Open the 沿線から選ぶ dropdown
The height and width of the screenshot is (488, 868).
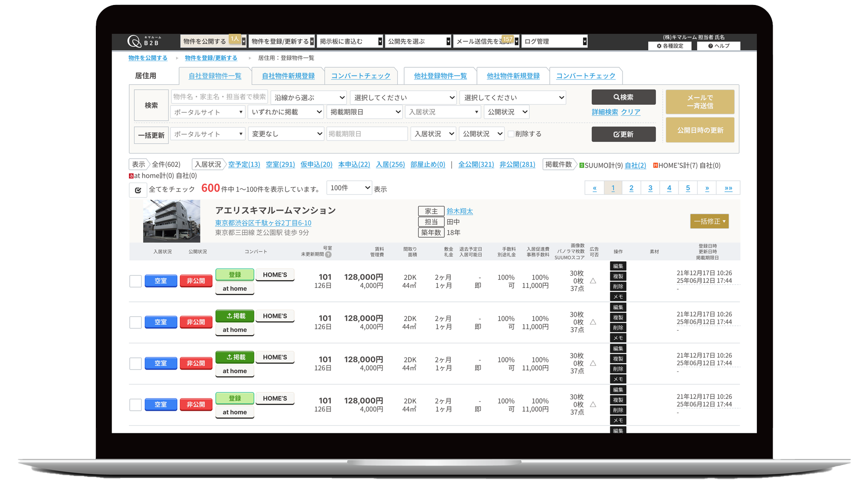pyautogui.click(x=308, y=97)
